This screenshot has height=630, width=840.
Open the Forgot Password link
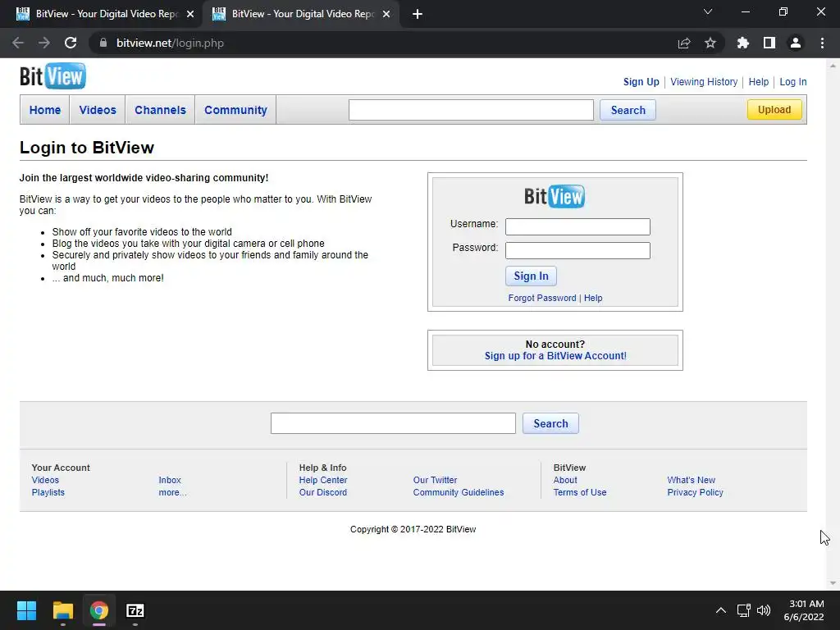(542, 298)
